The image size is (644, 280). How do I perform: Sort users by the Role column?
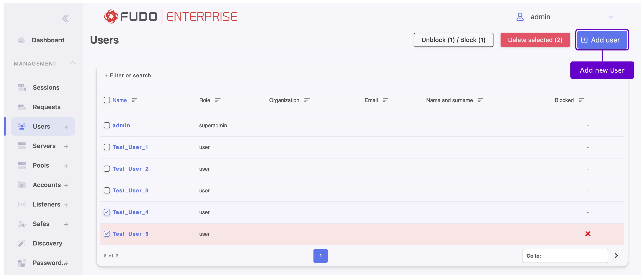click(217, 100)
